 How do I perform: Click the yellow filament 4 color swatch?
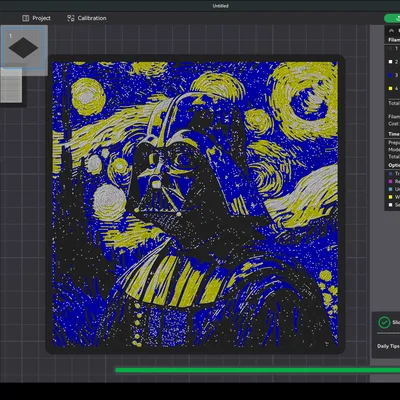(x=390, y=89)
